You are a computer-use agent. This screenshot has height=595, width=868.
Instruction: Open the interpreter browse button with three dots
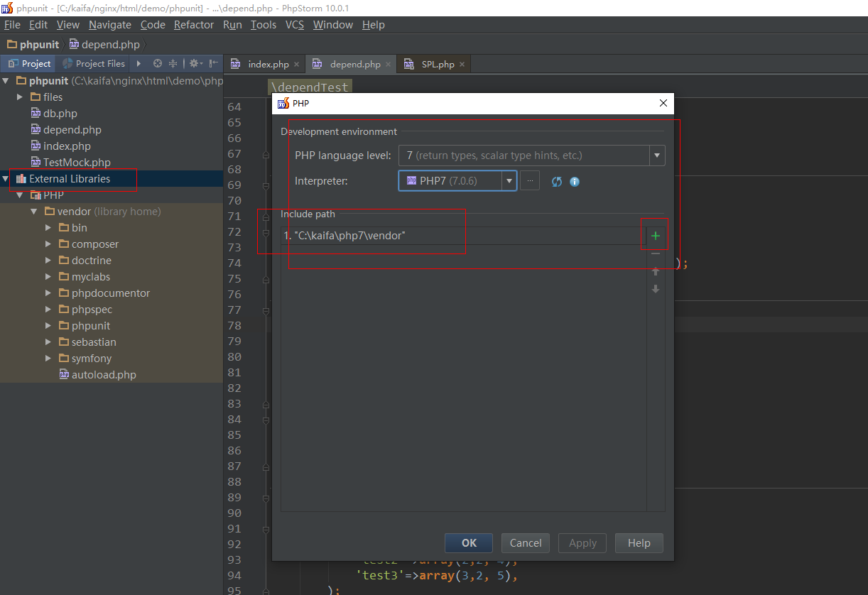[530, 181]
